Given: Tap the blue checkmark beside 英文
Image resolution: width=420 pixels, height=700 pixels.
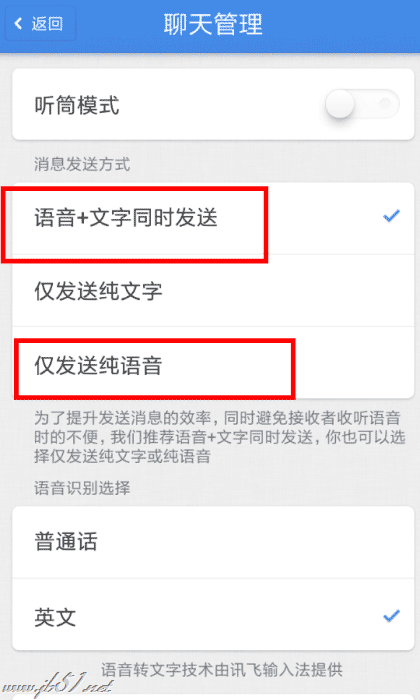Looking at the screenshot, I should tap(391, 617).
